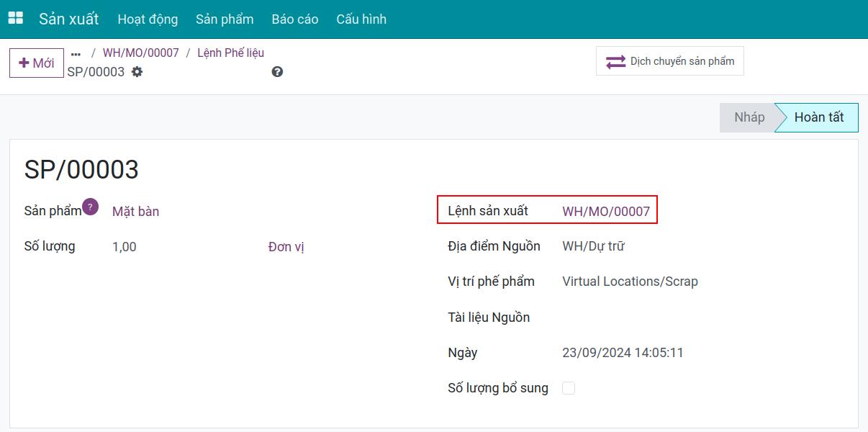Open the Mặt bàn product link

(x=136, y=212)
